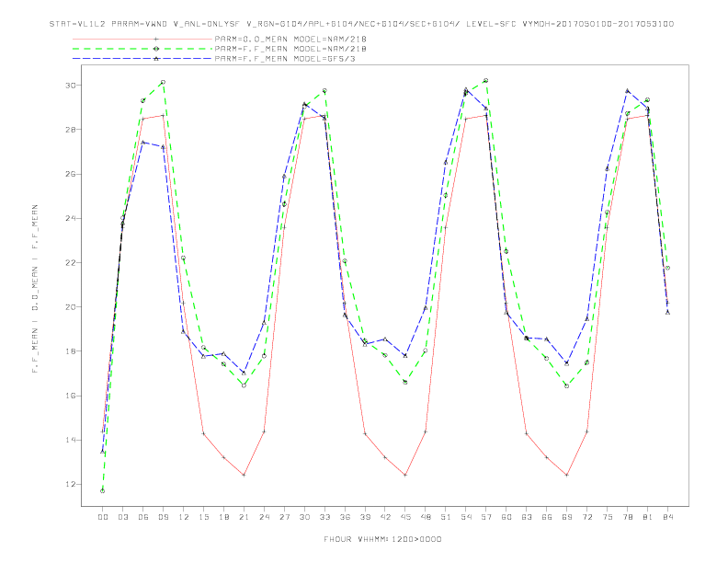Click red plus data point at hour 69

567,476
